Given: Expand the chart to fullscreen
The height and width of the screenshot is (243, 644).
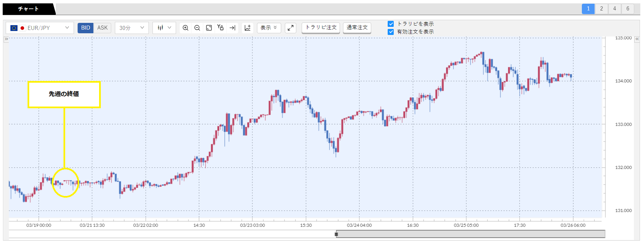Looking at the screenshot, I should pos(291,28).
